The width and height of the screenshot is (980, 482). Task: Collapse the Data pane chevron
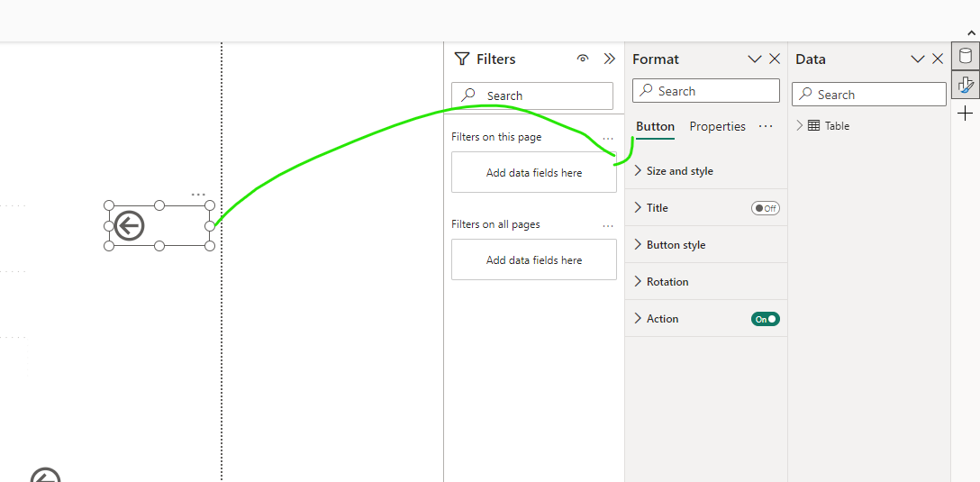(x=918, y=59)
